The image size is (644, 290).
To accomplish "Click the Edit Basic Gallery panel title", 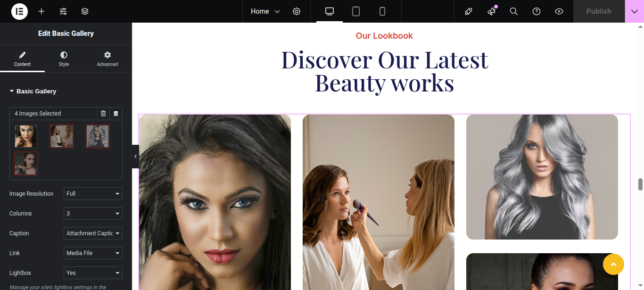I will tap(66, 33).
